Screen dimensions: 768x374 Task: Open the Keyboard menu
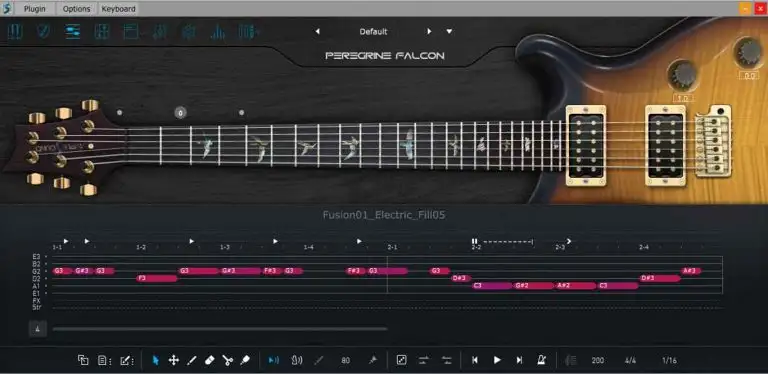click(x=119, y=9)
